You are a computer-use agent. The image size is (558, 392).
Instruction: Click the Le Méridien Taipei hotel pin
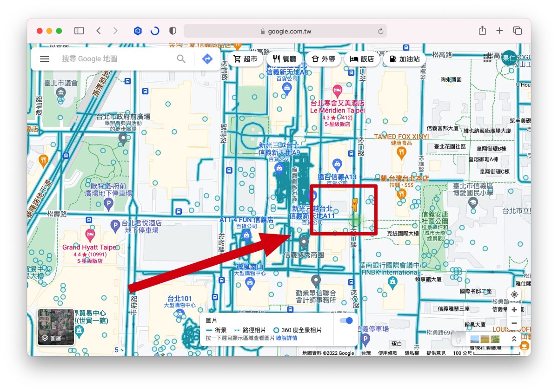pos(338,90)
